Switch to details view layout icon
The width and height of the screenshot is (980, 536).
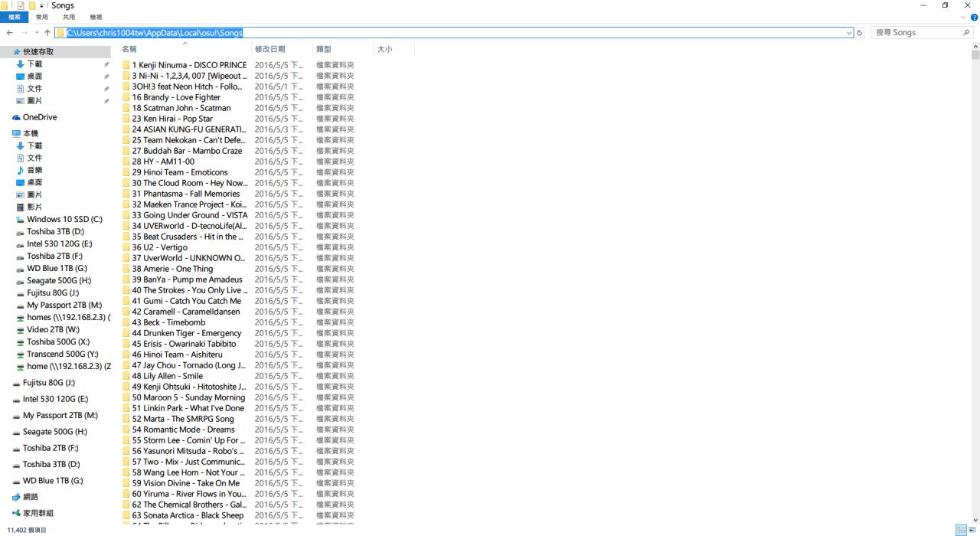961,530
